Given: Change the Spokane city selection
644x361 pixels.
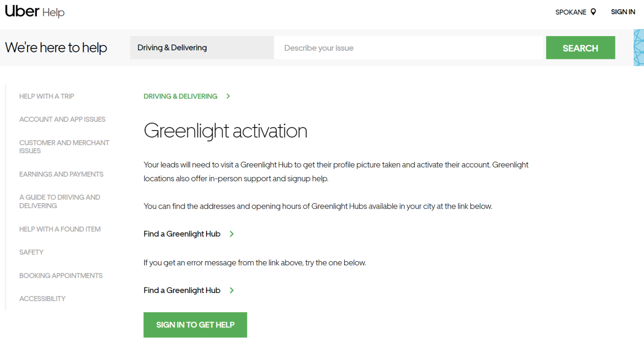Looking at the screenshot, I should [x=571, y=12].
